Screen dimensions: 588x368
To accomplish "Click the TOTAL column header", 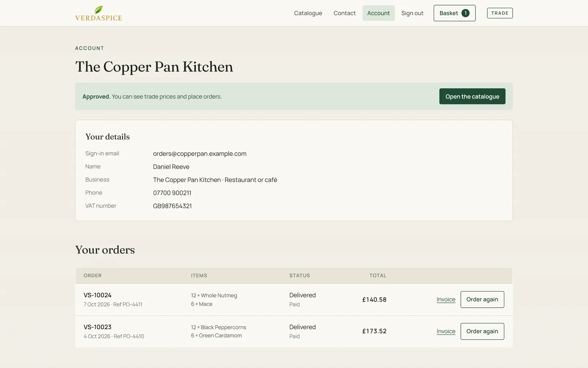I will [x=378, y=276].
